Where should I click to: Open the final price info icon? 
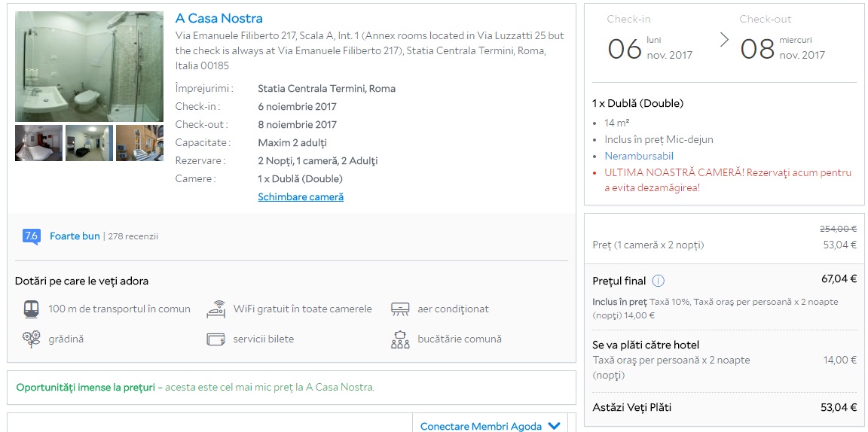click(x=658, y=281)
